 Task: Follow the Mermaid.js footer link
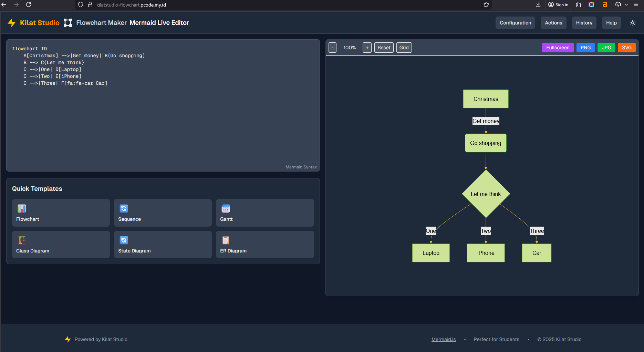click(x=444, y=339)
